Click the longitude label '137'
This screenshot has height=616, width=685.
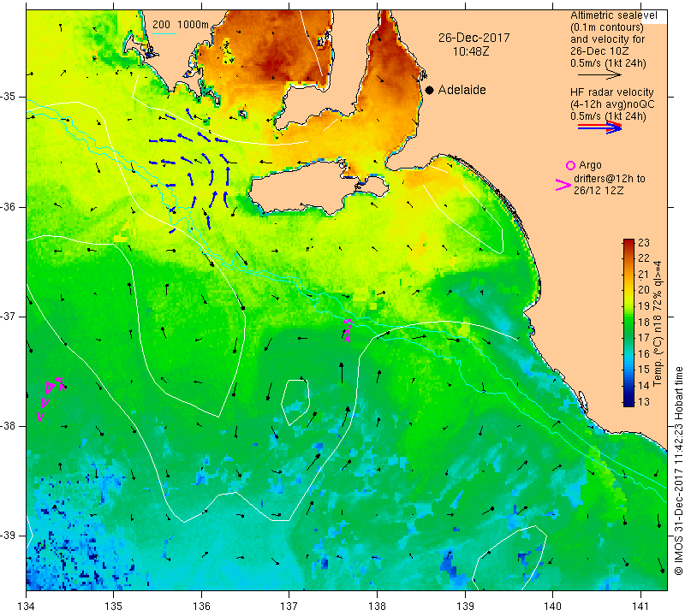point(289,607)
